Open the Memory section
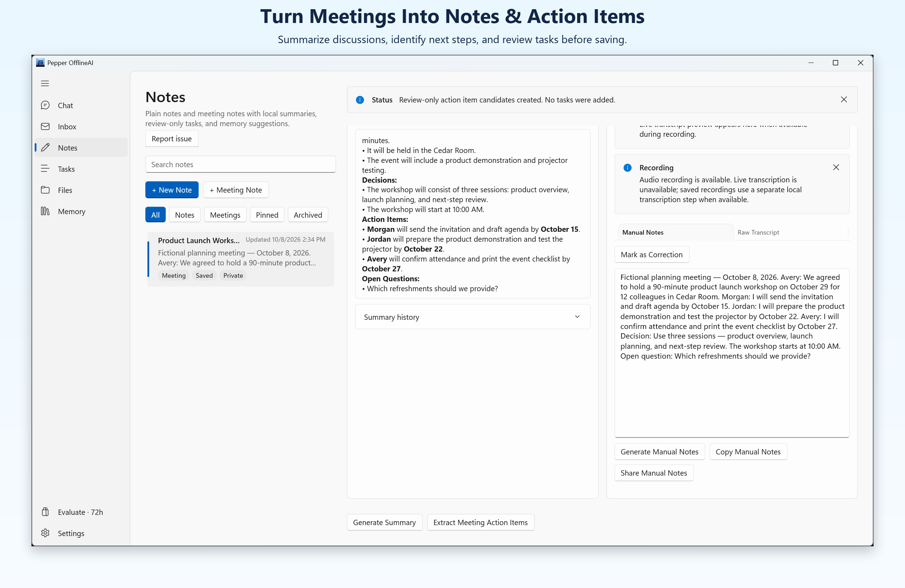Screen dimensions: 905x588 pyautogui.click(x=81, y=211)
